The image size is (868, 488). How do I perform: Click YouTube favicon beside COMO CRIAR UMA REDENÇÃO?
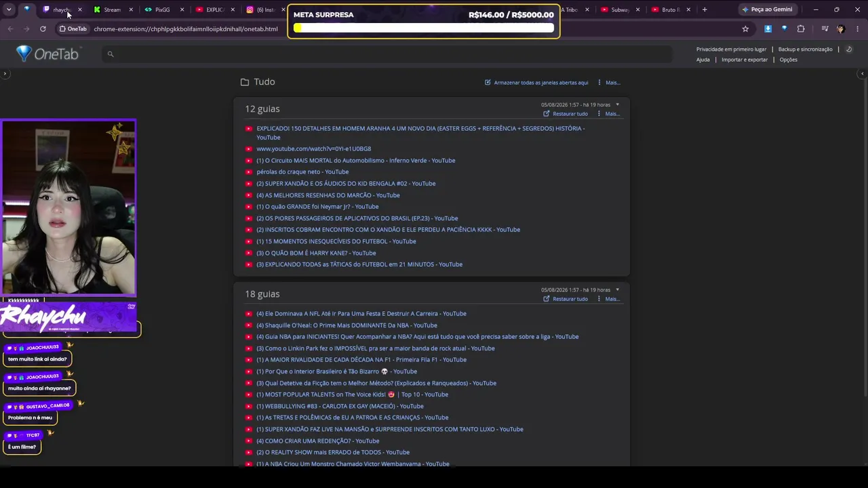pos(249,441)
